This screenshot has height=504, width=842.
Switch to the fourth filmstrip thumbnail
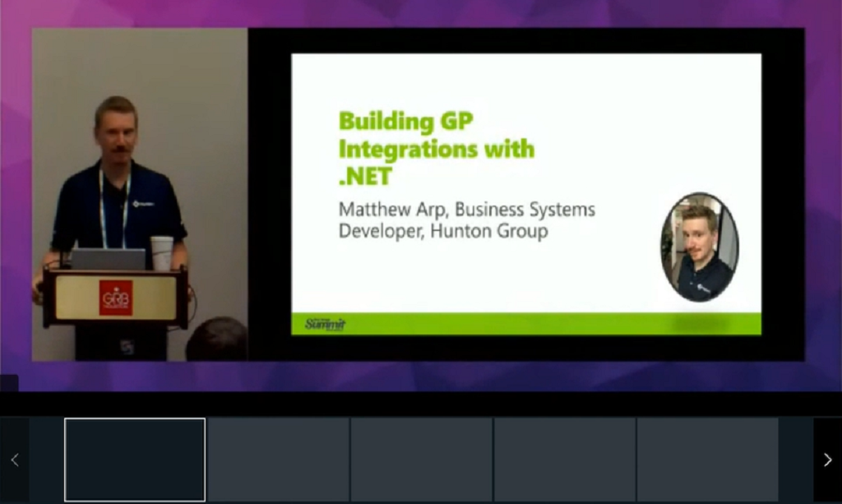click(564, 460)
